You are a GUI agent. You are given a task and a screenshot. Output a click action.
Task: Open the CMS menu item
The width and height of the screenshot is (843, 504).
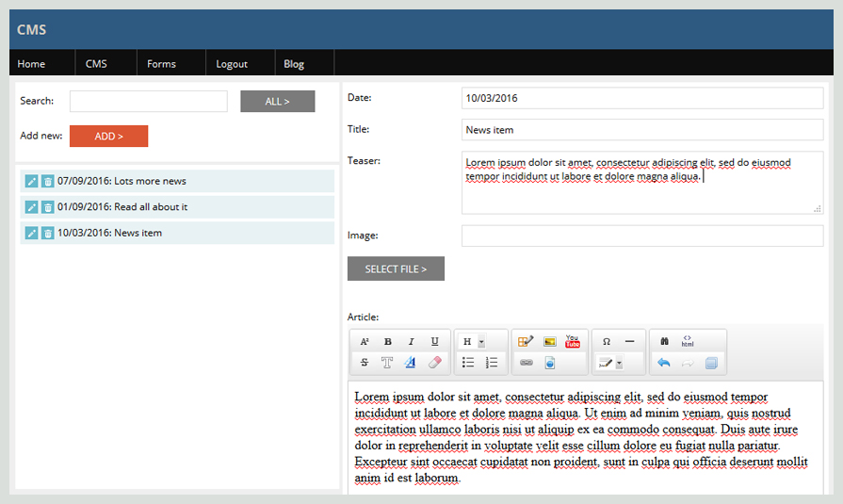click(96, 63)
